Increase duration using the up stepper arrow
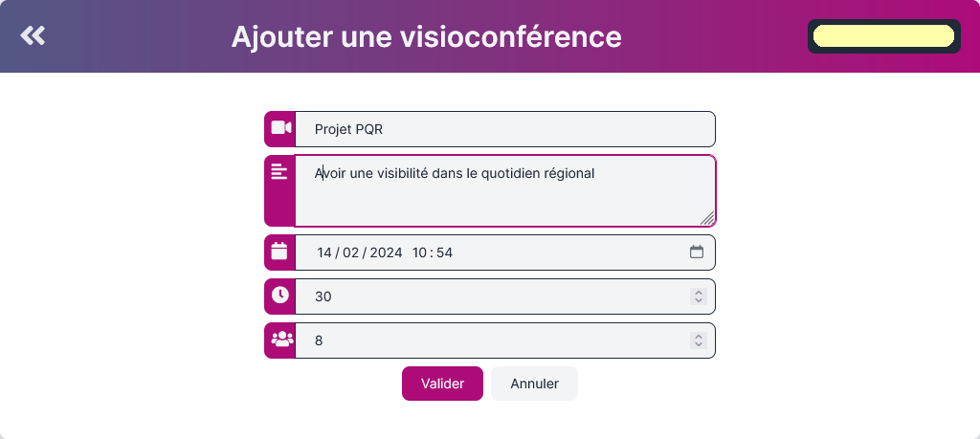This screenshot has height=439, width=980. click(x=698, y=293)
